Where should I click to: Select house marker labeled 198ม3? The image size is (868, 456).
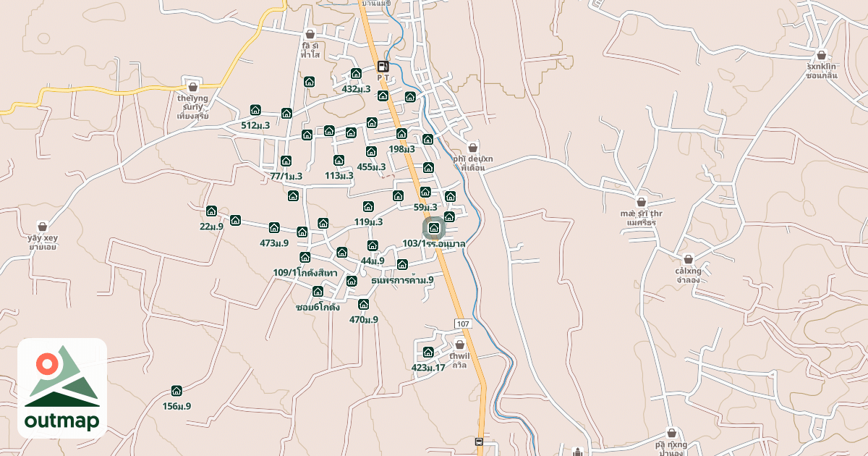pos(401,134)
